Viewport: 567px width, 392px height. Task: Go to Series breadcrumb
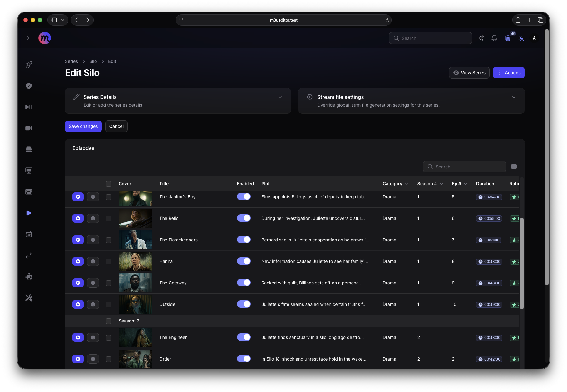71,61
